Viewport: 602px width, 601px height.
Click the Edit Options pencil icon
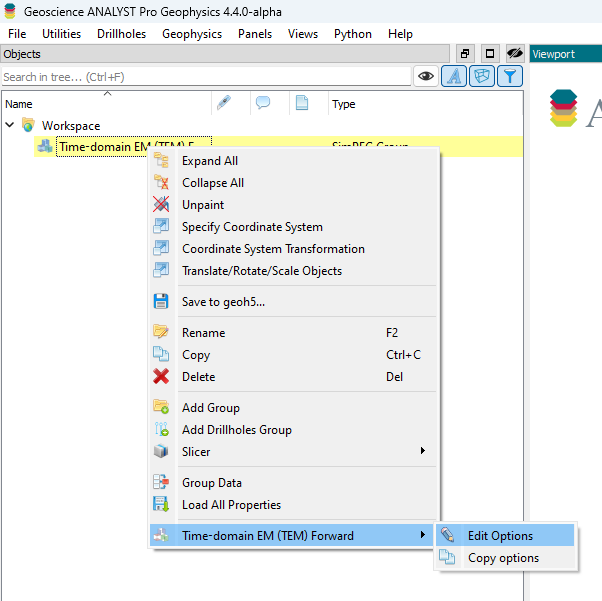coord(448,535)
